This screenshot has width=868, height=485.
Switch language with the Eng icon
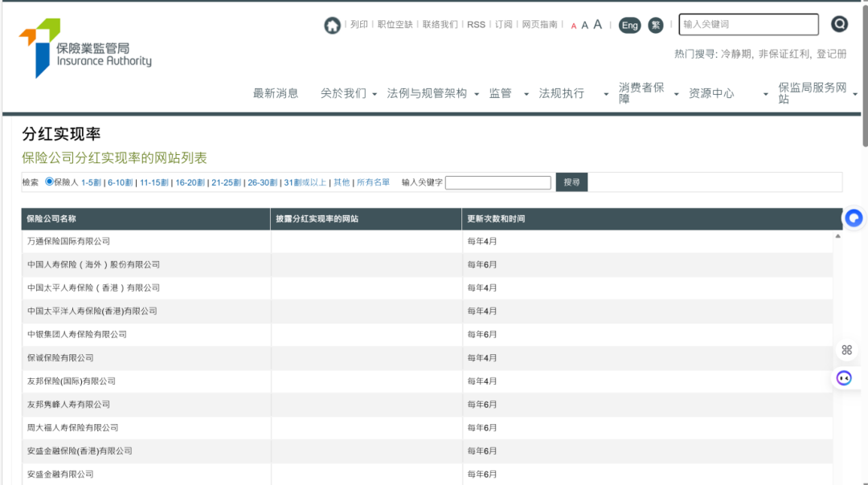pyautogui.click(x=629, y=26)
